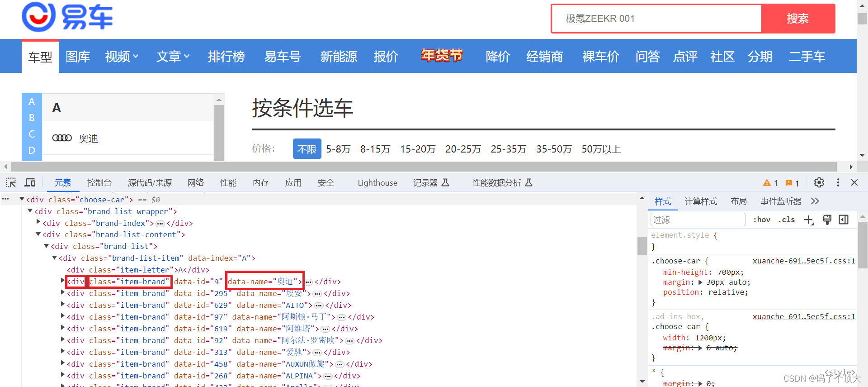
Task: Select the 50万以上 price filter
Action: (601, 149)
